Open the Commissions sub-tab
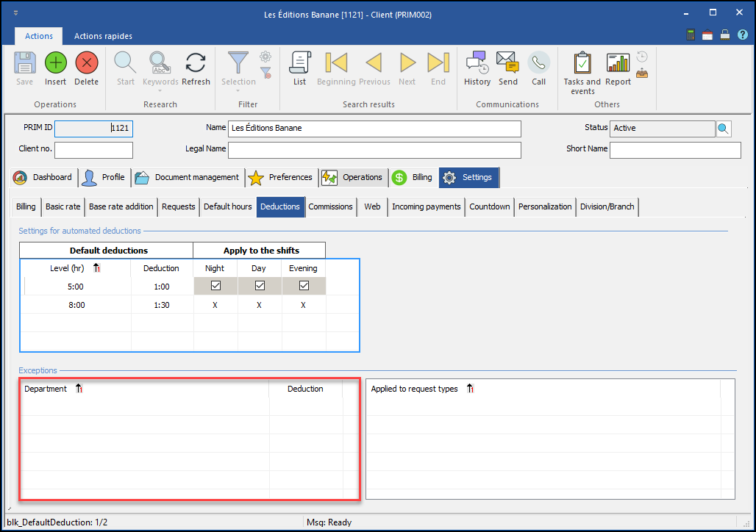756x532 pixels. tap(330, 206)
